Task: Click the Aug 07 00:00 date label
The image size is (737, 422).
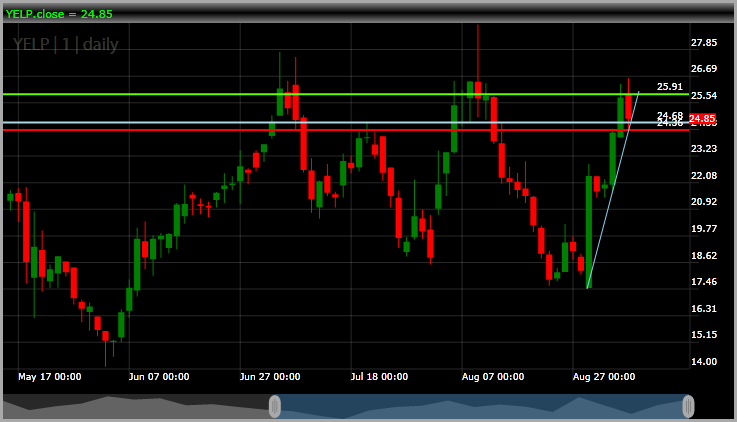Action: tap(494, 377)
